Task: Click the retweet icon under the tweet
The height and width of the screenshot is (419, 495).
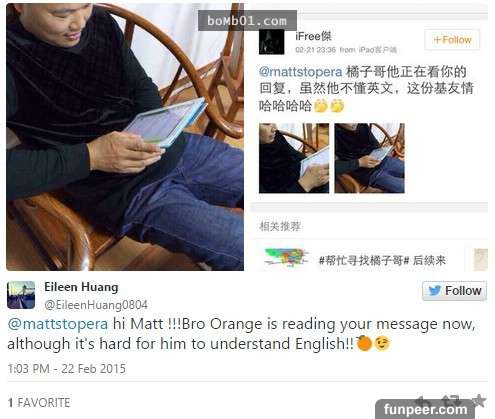Action: [451, 400]
